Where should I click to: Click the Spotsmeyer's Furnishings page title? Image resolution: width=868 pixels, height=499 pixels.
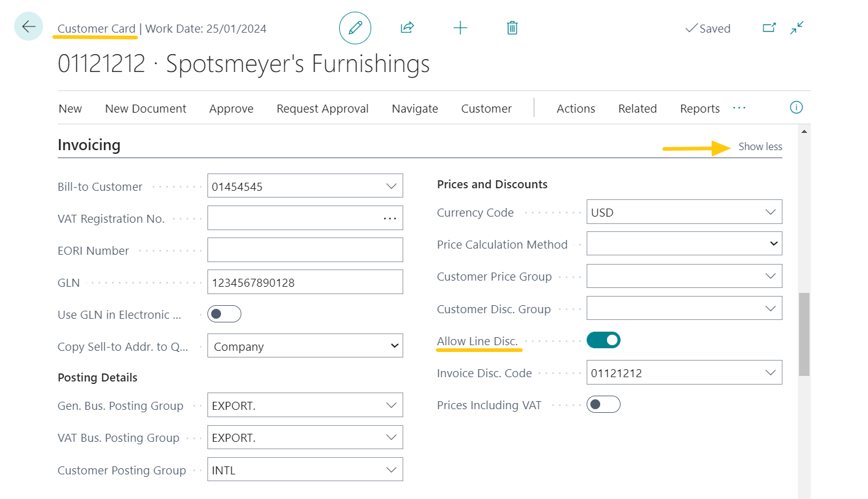click(298, 64)
